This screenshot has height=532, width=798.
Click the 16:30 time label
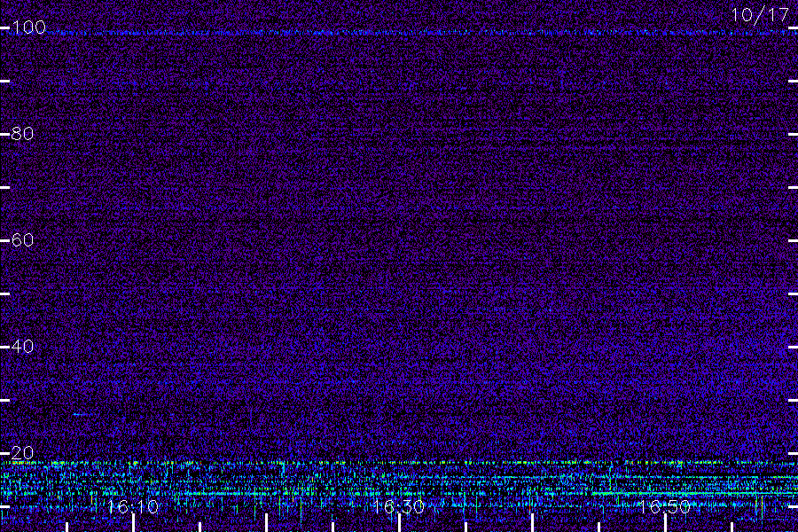[x=398, y=506]
